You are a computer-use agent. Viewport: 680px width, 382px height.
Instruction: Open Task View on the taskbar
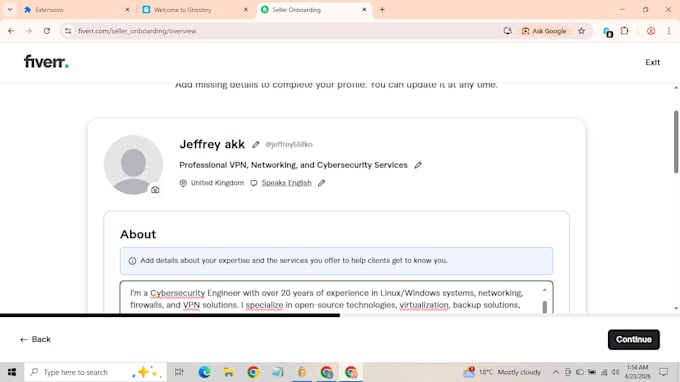[x=179, y=372]
